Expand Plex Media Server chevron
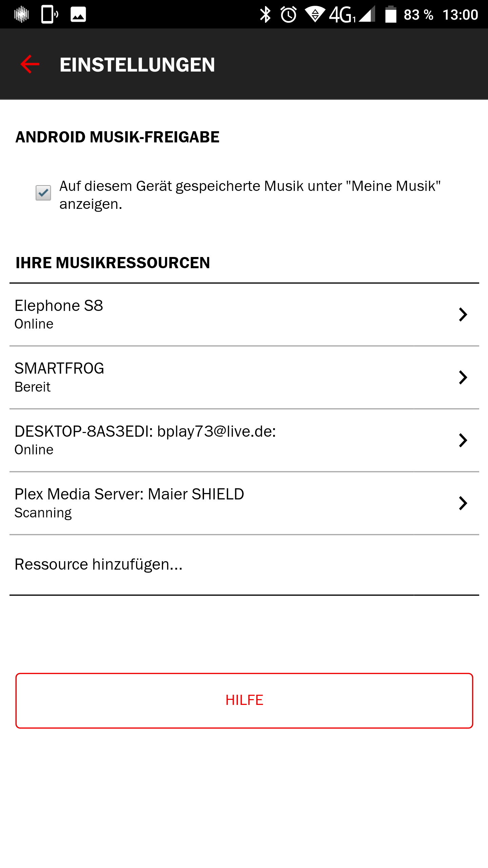488x868 pixels. [463, 503]
